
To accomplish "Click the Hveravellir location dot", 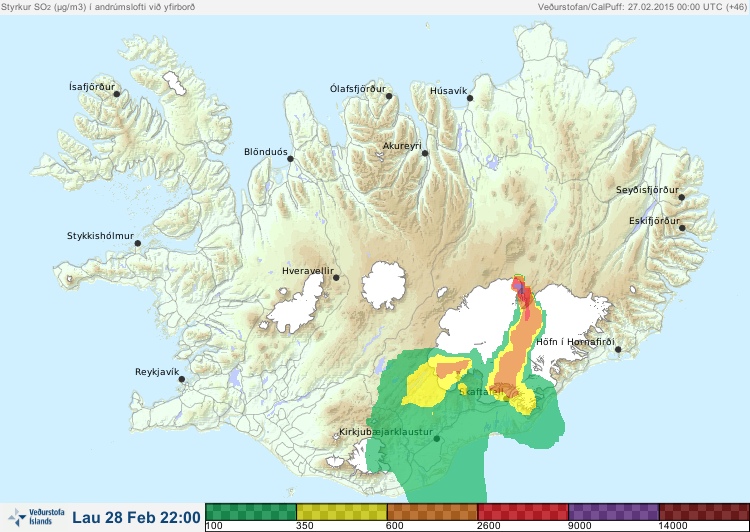I will [336, 277].
